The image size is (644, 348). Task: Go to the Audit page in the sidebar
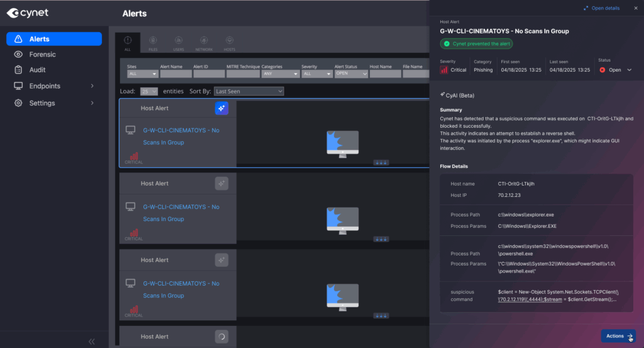coord(37,70)
